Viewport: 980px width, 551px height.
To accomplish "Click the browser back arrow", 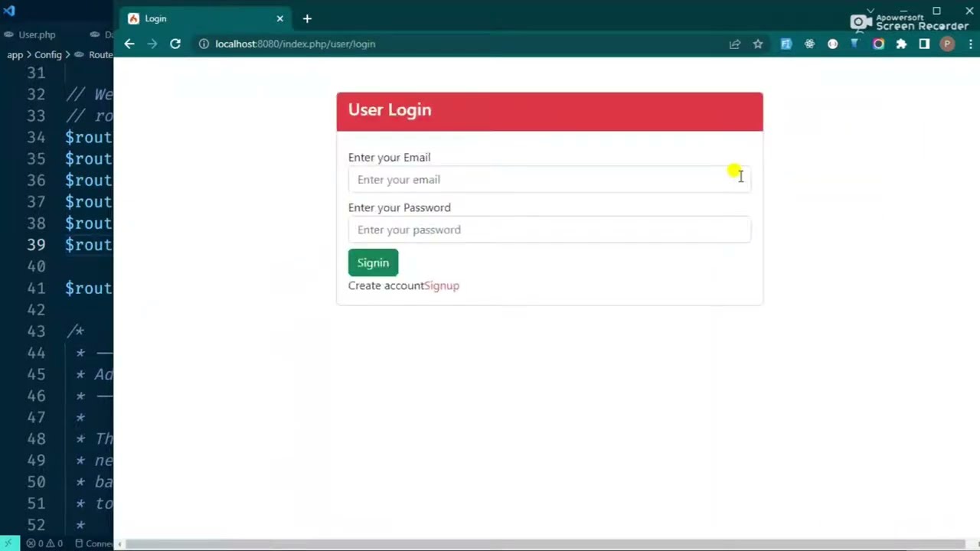I will tap(129, 44).
